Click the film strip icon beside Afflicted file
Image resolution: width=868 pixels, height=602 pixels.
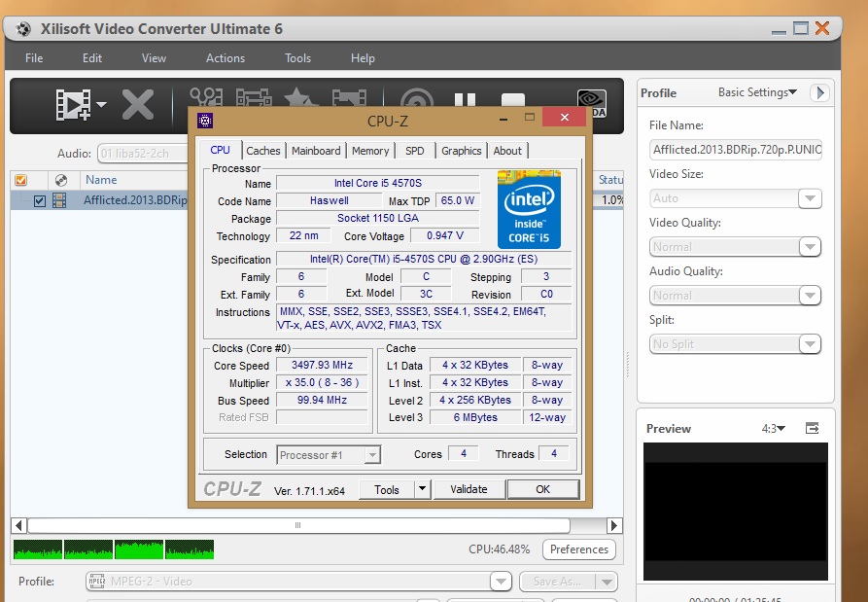(x=59, y=200)
